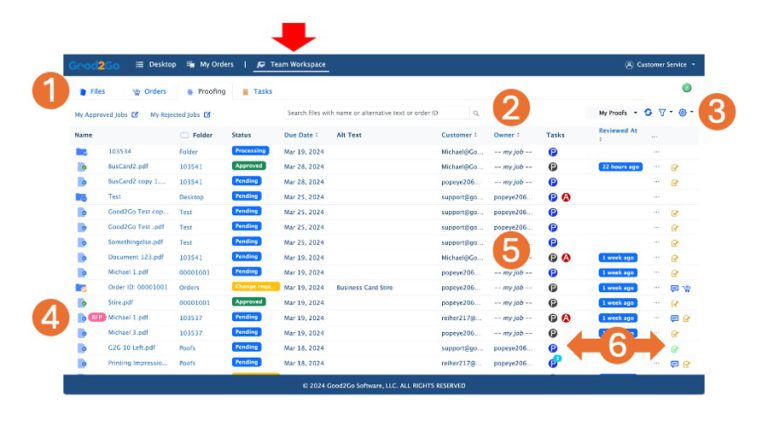Click the red A task icon for Document 123.pdf
The height and width of the screenshot is (432, 768).
pos(566,258)
